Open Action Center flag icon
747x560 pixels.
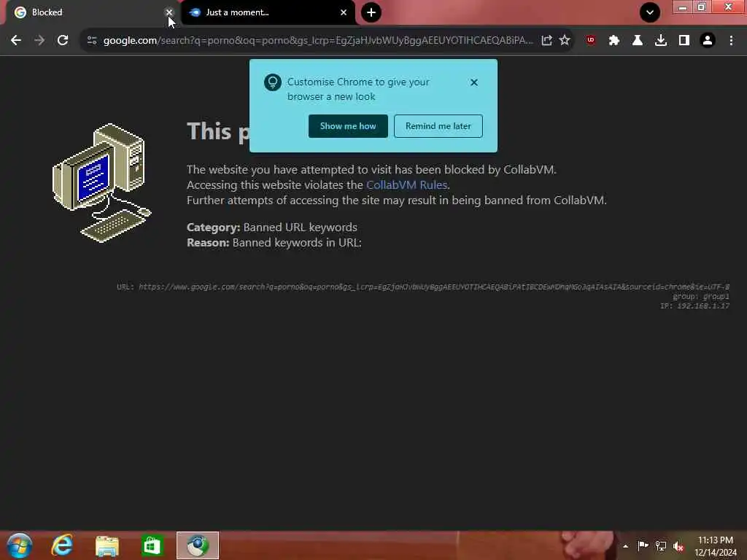pos(643,545)
